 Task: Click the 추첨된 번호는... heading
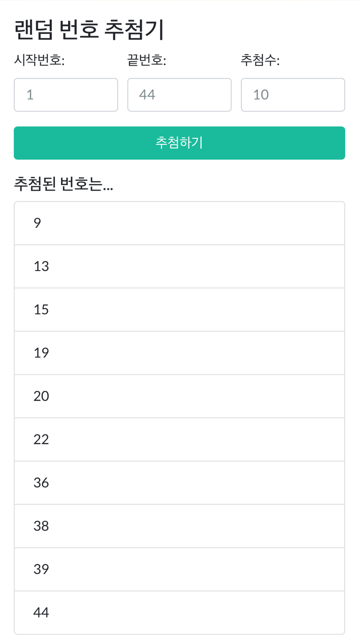click(x=64, y=184)
